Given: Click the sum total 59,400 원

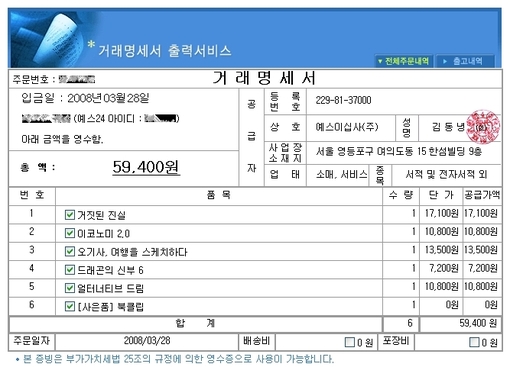Looking at the screenshot, I should [478, 323].
